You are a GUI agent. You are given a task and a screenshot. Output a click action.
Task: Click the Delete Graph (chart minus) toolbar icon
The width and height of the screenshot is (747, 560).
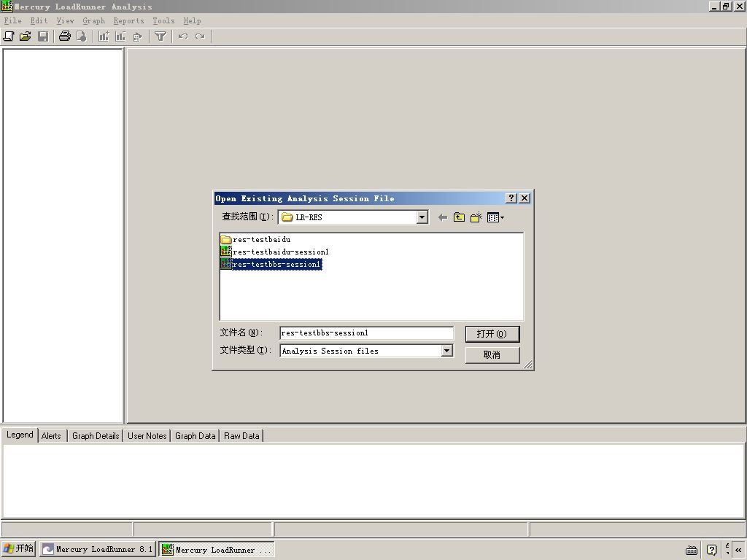pos(120,36)
